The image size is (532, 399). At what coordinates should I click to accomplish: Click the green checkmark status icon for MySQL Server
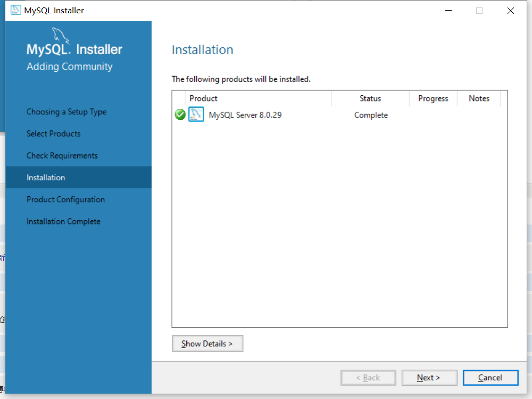[x=180, y=115]
